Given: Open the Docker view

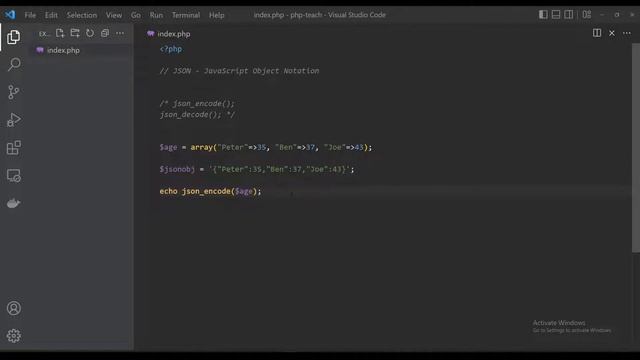Looking at the screenshot, I should [13, 203].
